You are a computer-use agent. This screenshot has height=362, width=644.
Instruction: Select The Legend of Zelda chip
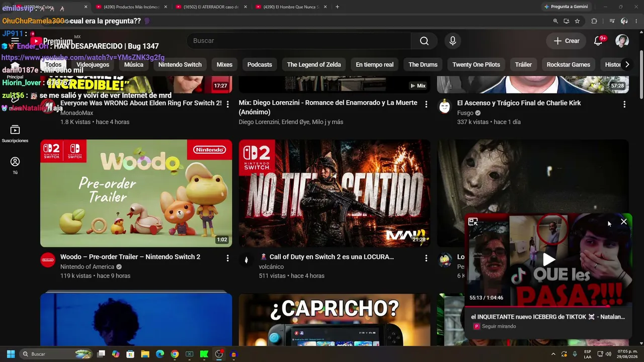click(314, 64)
